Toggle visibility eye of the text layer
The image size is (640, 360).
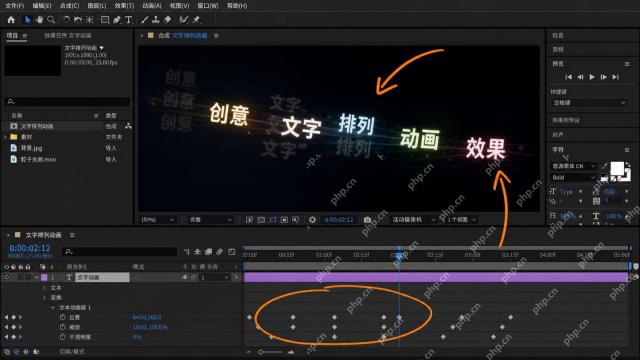7,277
